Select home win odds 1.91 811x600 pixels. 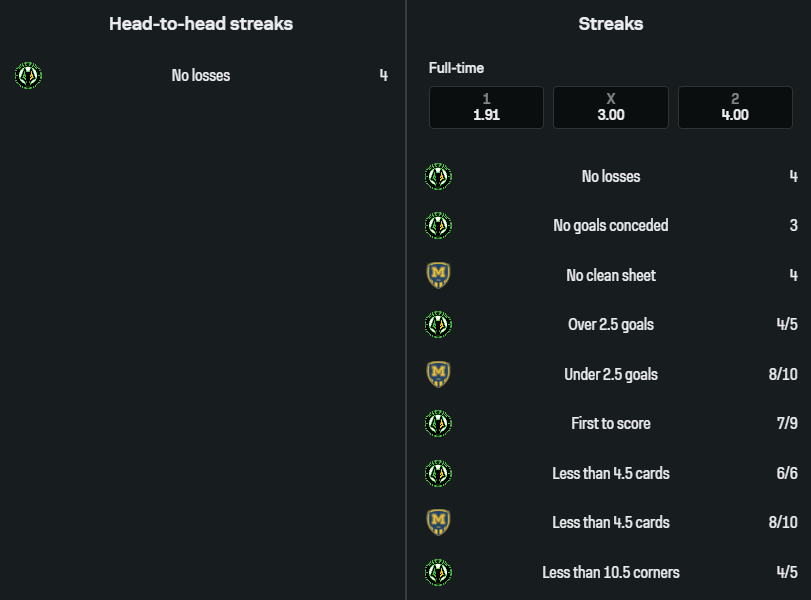tap(486, 107)
